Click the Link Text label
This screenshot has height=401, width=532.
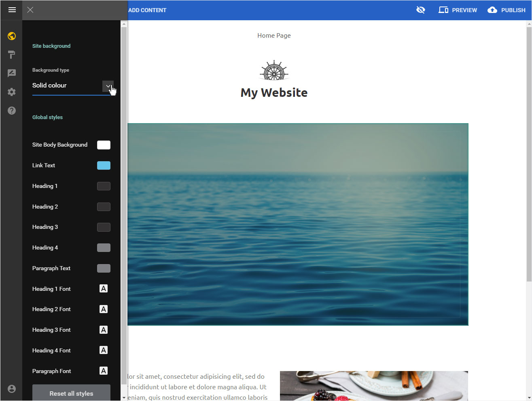tap(44, 165)
